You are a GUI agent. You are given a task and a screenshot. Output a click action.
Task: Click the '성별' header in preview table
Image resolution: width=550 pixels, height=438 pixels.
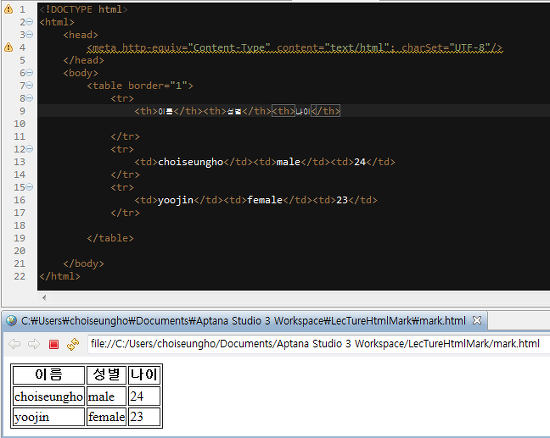[106, 375]
